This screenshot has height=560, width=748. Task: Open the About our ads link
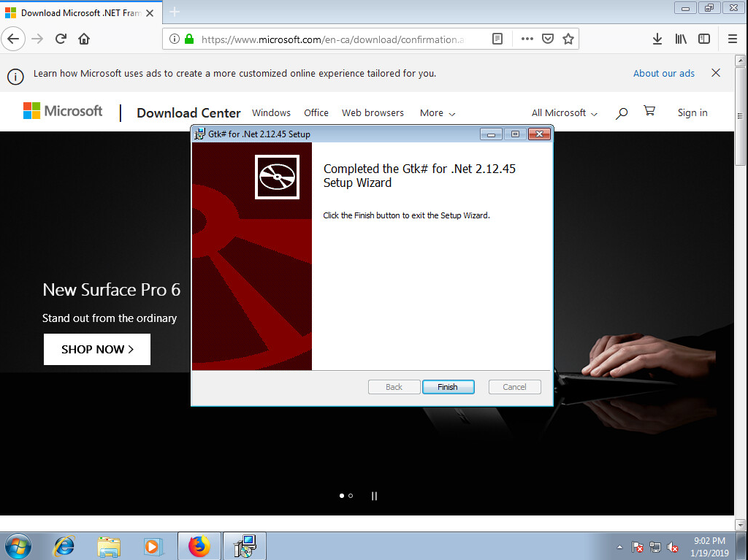pos(663,74)
